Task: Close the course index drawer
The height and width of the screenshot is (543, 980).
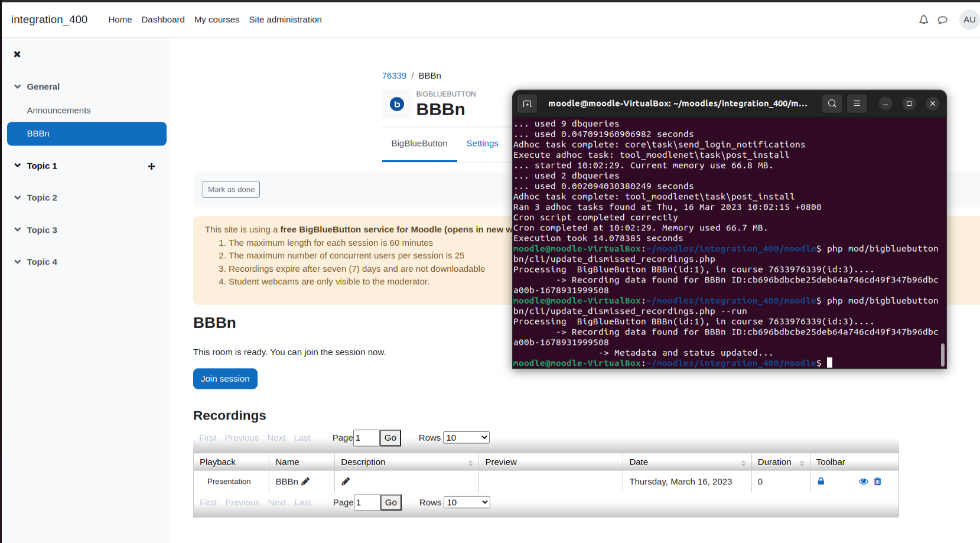Action: [17, 54]
